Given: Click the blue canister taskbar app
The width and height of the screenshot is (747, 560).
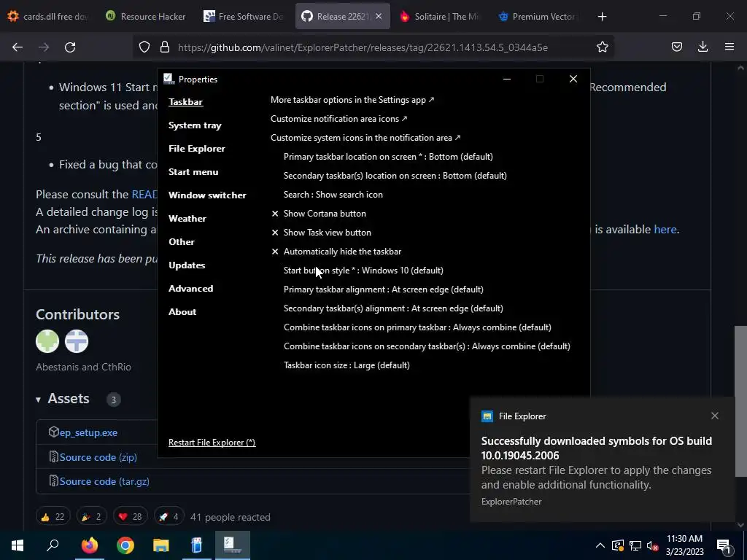Looking at the screenshot, I should 196,545.
